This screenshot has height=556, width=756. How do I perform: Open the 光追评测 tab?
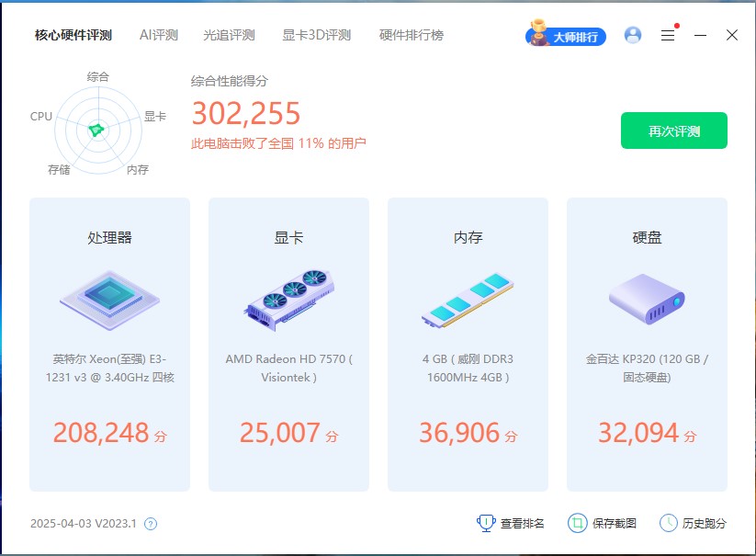point(229,35)
